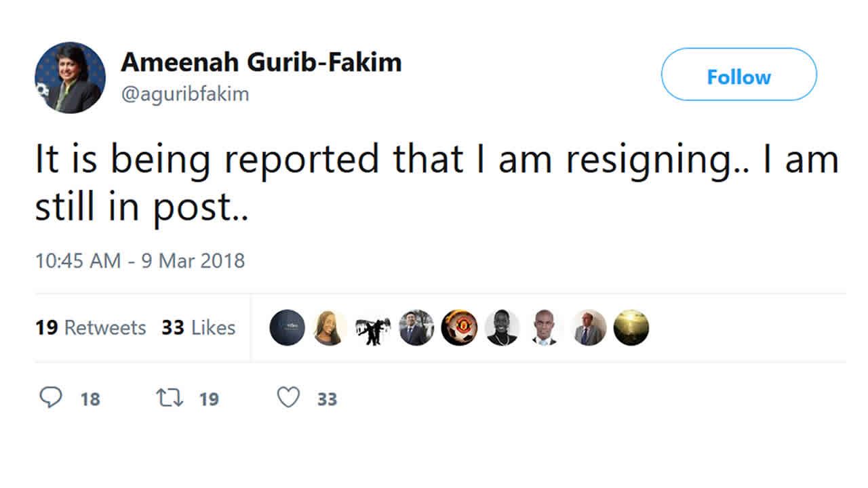View the 19 Retweets list
868x488 pixels.
tap(90, 328)
